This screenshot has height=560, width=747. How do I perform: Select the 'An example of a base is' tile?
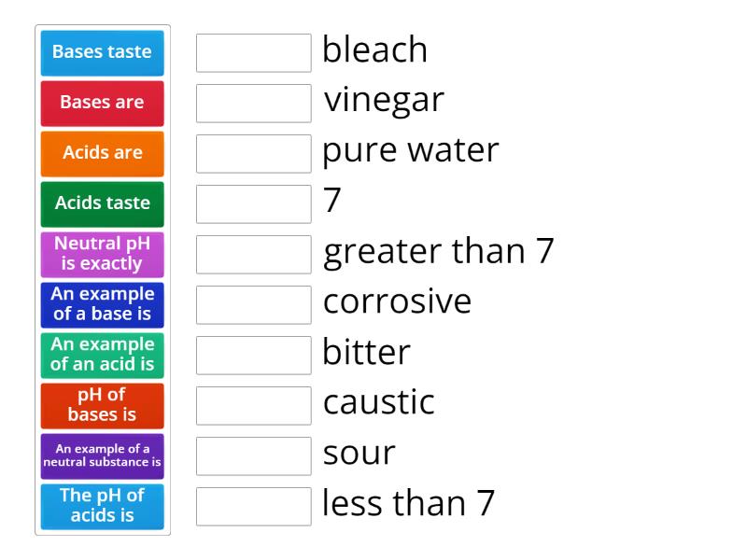click(x=102, y=304)
